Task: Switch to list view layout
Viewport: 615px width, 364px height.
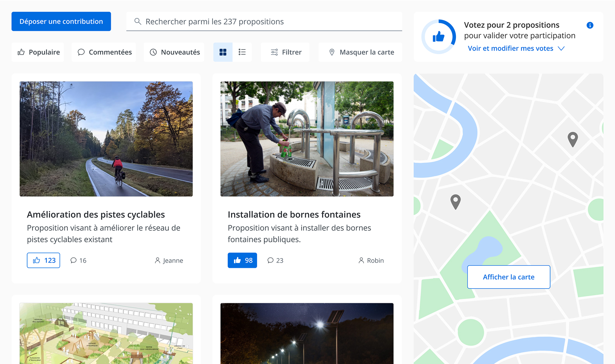Action: pos(242,52)
